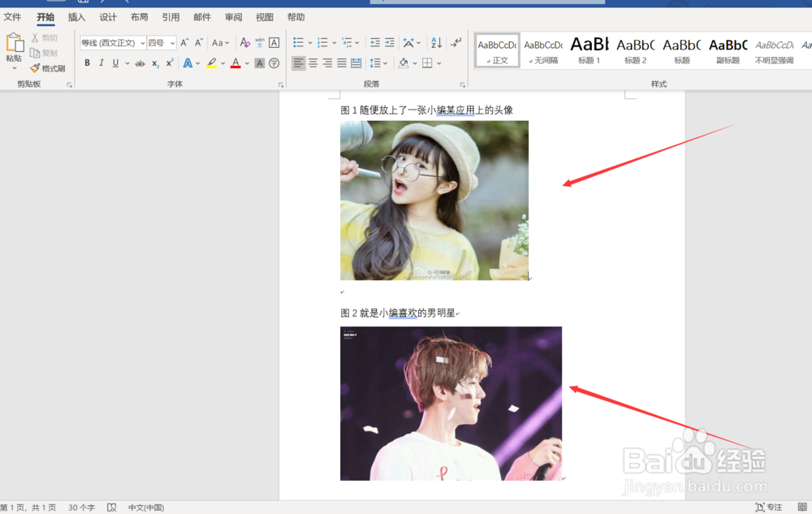Show paragraph marks

[x=456, y=43]
